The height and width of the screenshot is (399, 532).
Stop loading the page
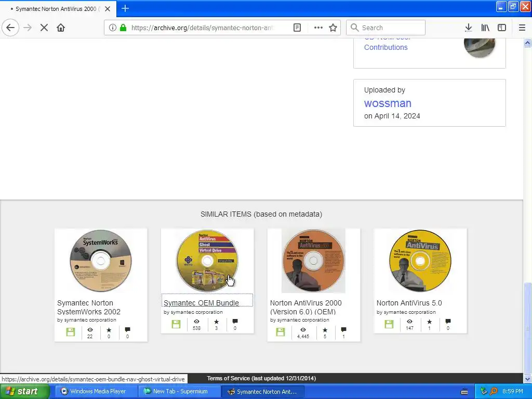point(44,28)
